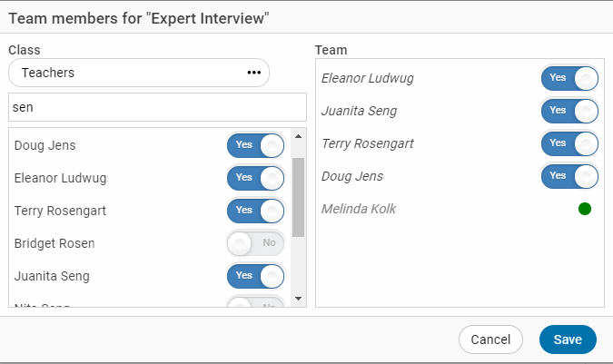Viewport: 613px width, 364px height.
Task: Enable Bridget Rosen as team member
Action: 255,243
